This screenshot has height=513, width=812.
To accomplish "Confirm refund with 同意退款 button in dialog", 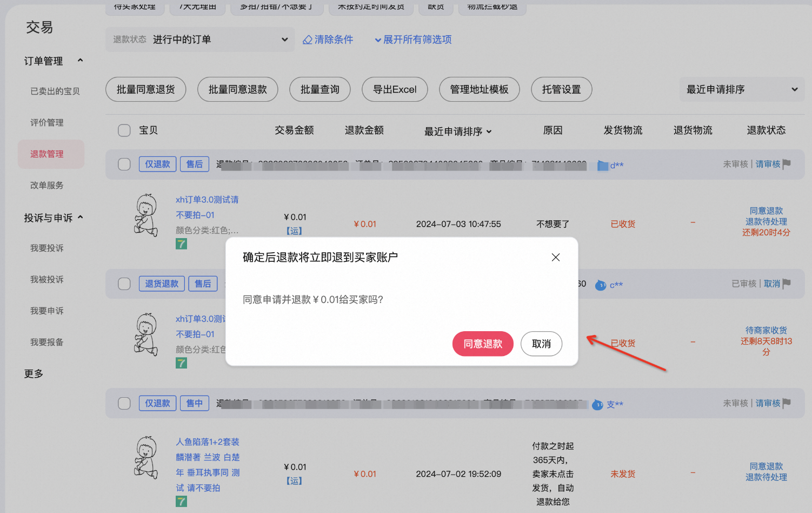I will click(x=483, y=344).
